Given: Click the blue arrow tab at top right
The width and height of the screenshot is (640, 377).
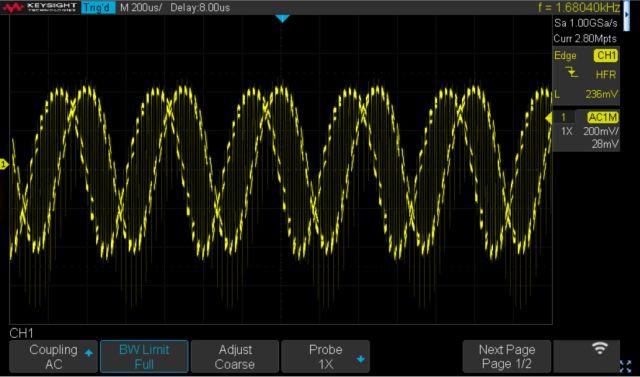Looking at the screenshot, I should tap(627, 15).
